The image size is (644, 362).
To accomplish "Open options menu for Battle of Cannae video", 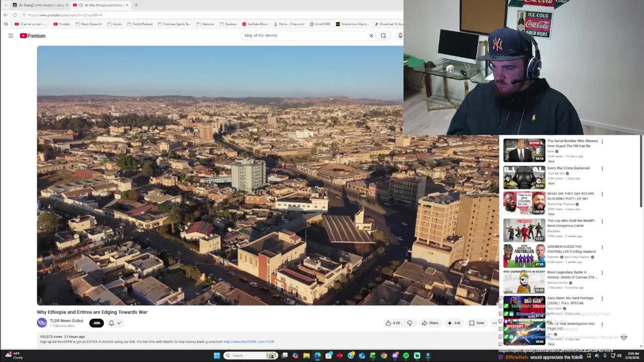I will (x=602, y=273).
